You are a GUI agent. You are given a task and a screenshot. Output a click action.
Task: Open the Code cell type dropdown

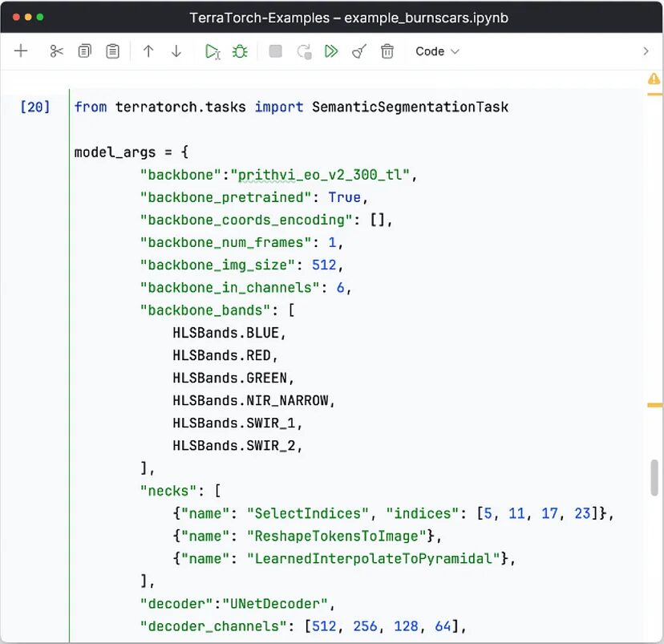click(436, 51)
